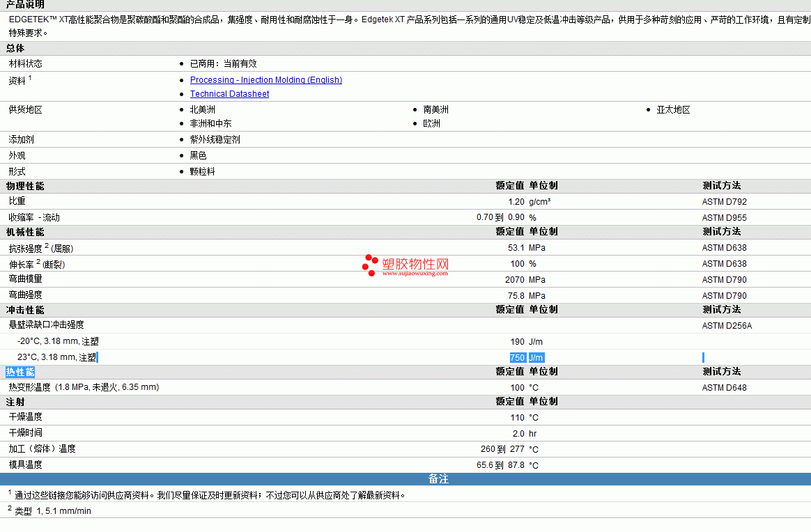
Task: Select the mold temperature value 65.6 到 87.8
Action: point(500,465)
